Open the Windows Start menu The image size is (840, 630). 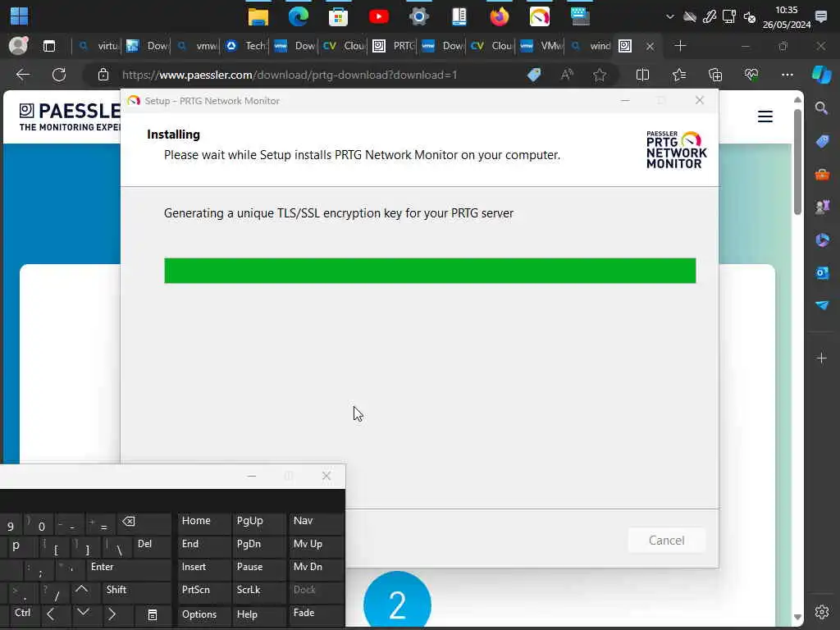click(20, 16)
